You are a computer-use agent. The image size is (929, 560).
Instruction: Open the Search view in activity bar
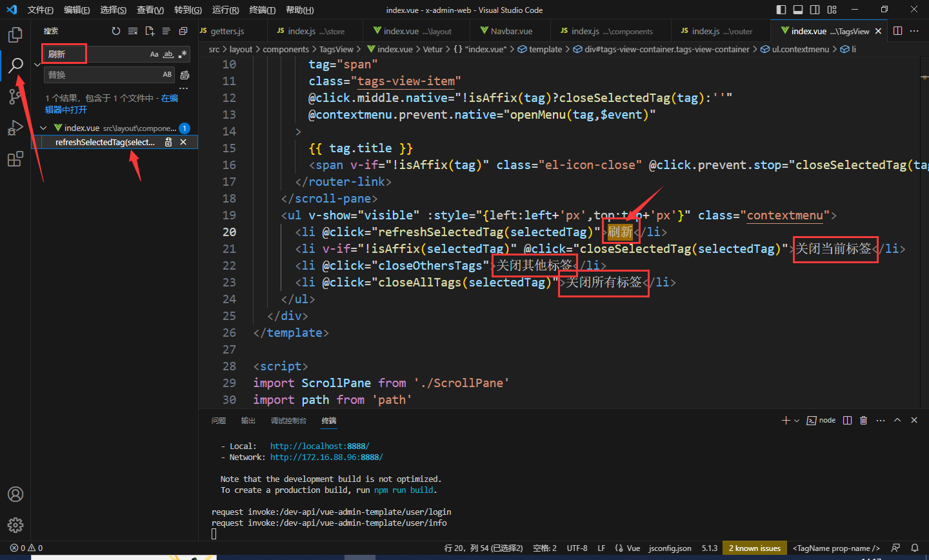click(15, 65)
